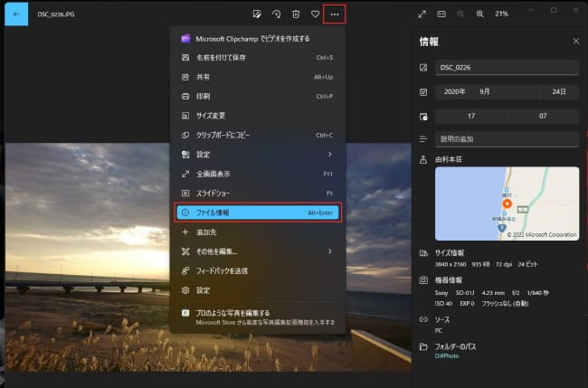
Task: Click the save icon beside 名前を付けて保存
Action: 185,58
